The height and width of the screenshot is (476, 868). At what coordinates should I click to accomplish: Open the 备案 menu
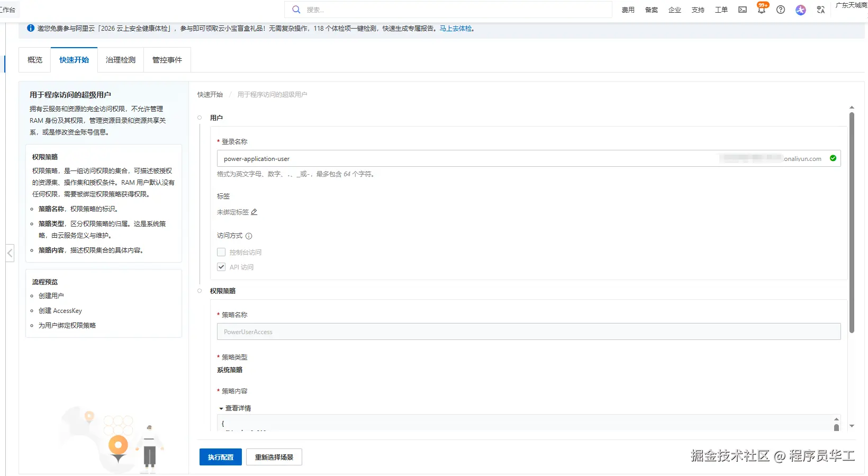(652, 10)
